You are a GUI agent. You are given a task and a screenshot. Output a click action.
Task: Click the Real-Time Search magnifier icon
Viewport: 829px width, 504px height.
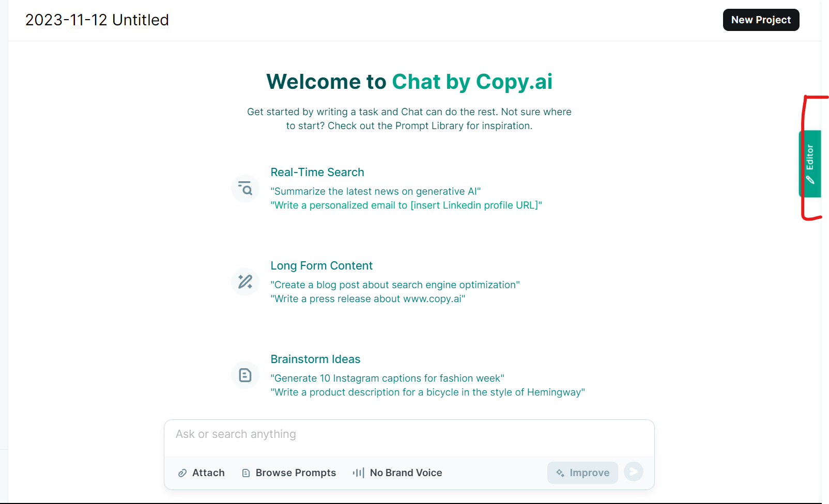pos(245,188)
